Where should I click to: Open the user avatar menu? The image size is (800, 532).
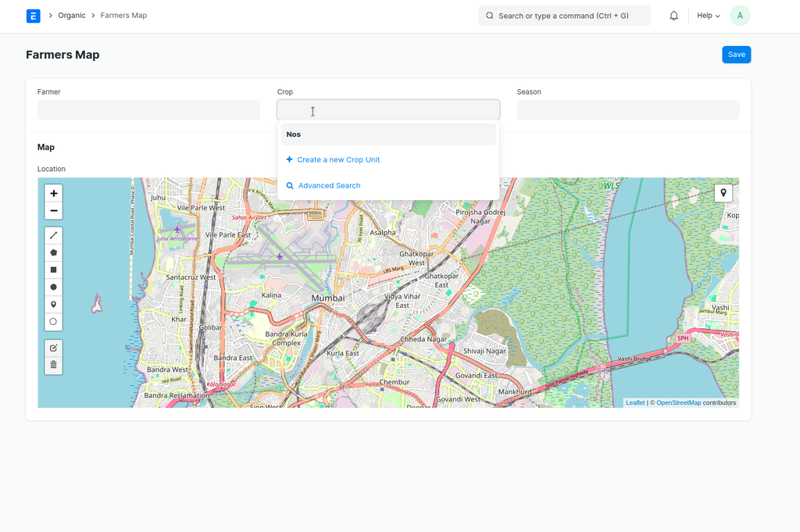(x=740, y=16)
